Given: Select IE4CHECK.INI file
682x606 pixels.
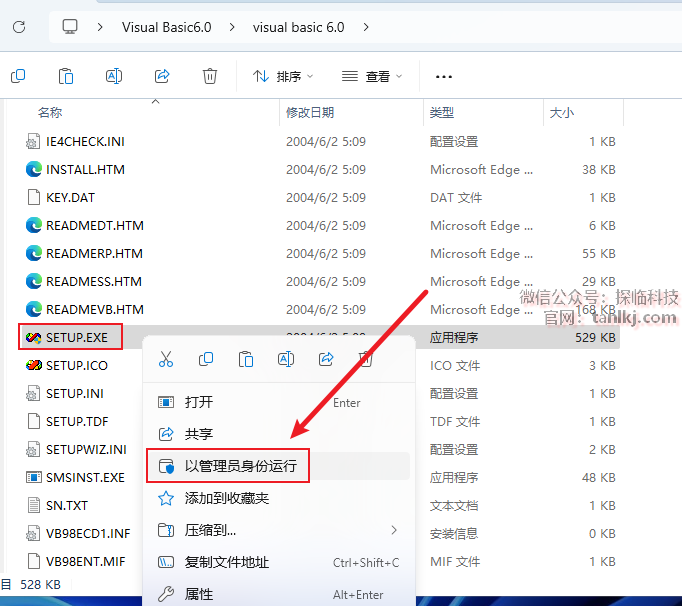Looking at the screenshot, I should point(85,141).
